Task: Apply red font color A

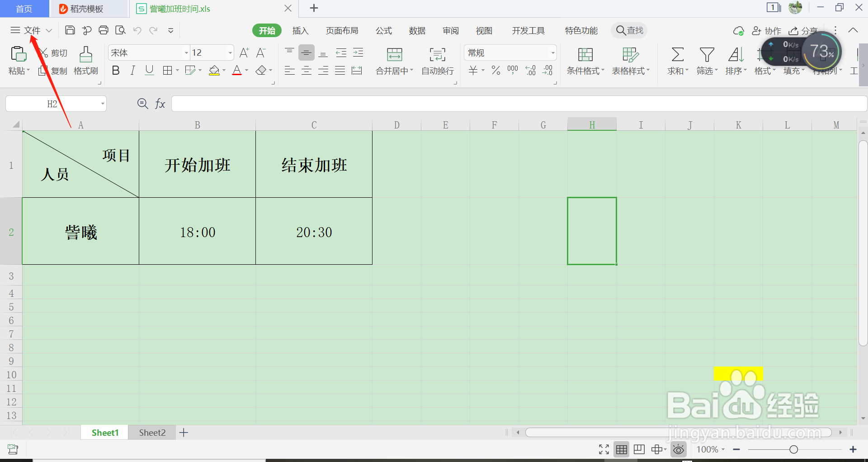Action: pos(237,71)
